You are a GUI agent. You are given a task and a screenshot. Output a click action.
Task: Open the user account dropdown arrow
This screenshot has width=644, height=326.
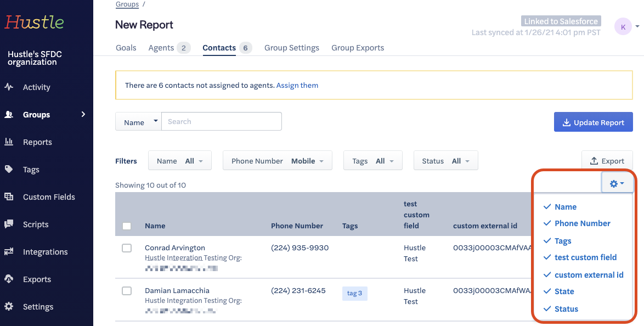coord(637,27)
